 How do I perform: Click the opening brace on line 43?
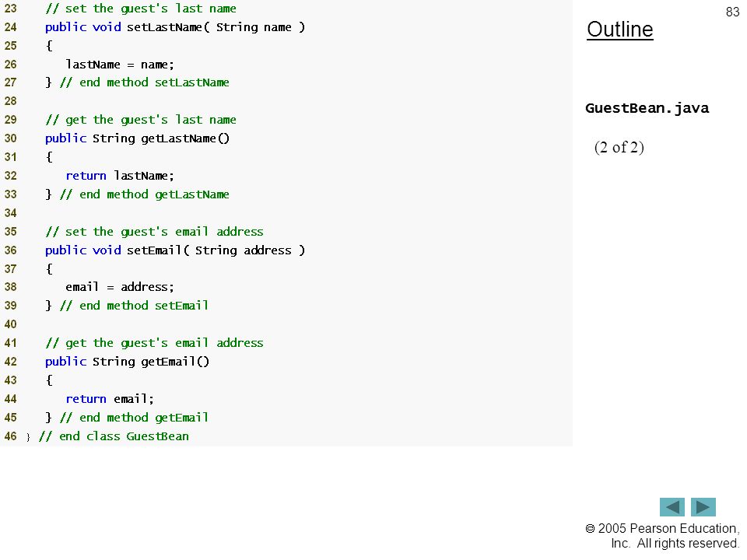(x=49, y=380)
